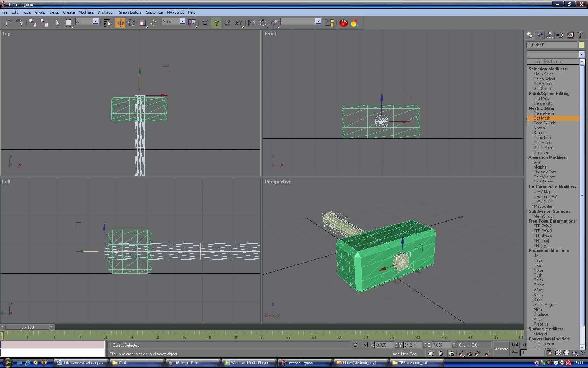Viewport: 588px width, 368px height.
Task: Click the Undo arrow in the toolbar
Action: (x=8, y=23)
